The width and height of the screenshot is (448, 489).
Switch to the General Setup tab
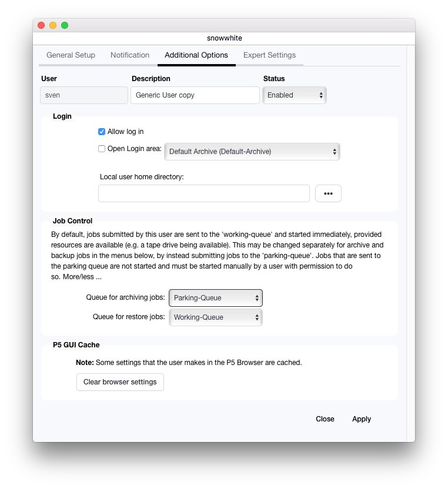click(x=71, y=55)
